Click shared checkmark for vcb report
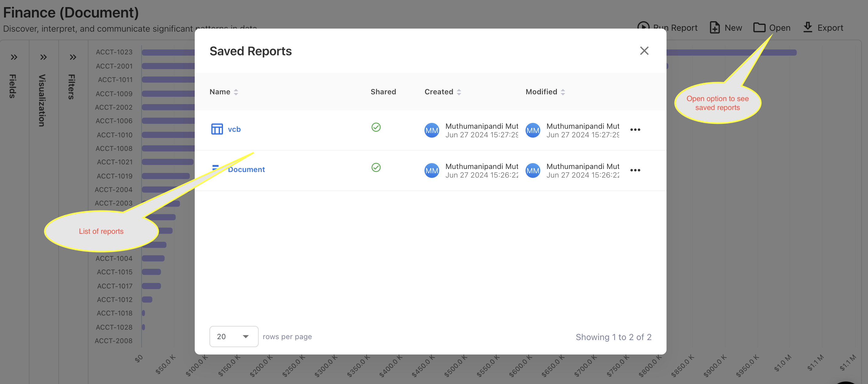 [376, 127]
